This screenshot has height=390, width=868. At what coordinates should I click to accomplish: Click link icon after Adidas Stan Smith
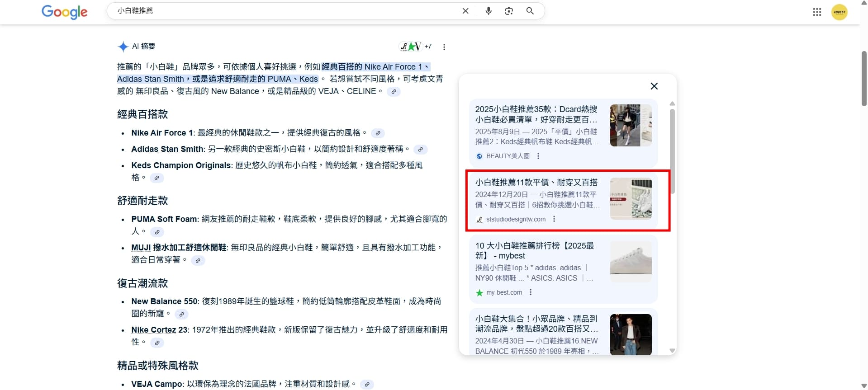420,150
